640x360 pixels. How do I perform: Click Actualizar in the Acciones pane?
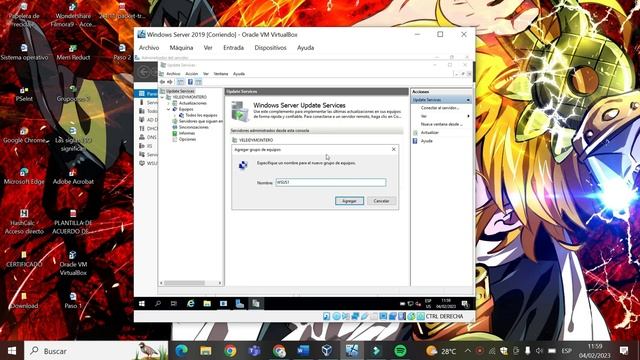(430, 133)
